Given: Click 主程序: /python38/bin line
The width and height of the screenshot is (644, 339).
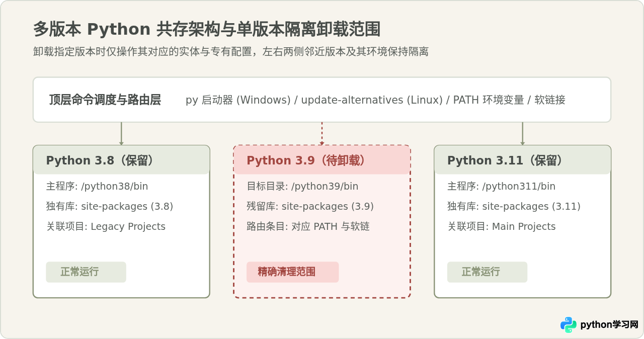Looking at the screenshot, I should [97, 187].
